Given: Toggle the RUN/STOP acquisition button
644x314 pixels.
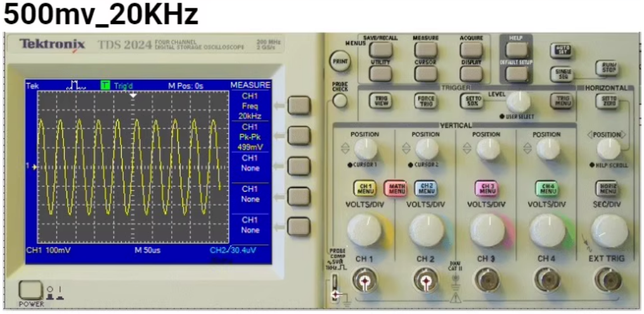Looking at the screenshot, I should tap(605, 69).
